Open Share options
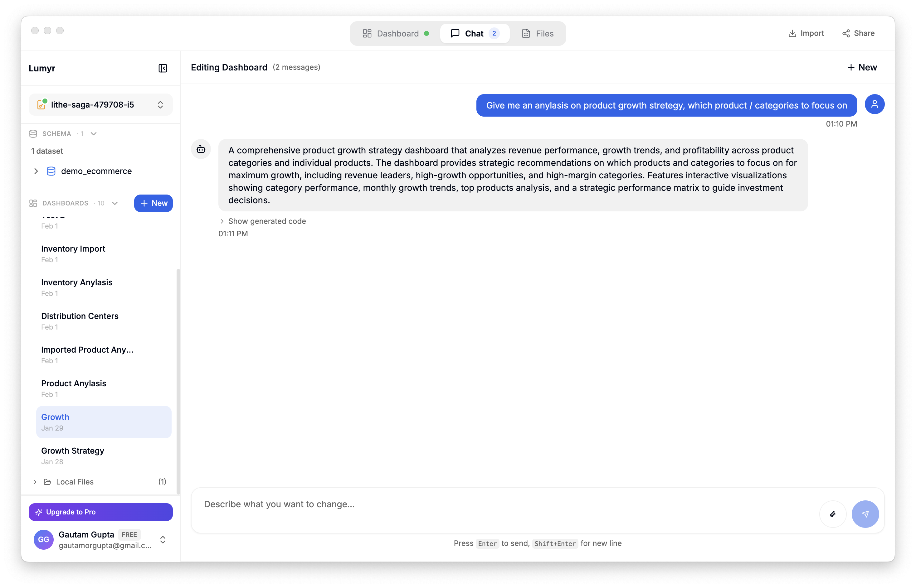916x588 pixels. 858,33
